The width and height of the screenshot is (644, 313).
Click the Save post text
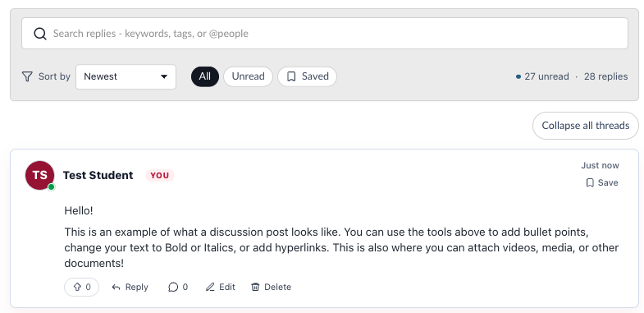click(608, 182)
